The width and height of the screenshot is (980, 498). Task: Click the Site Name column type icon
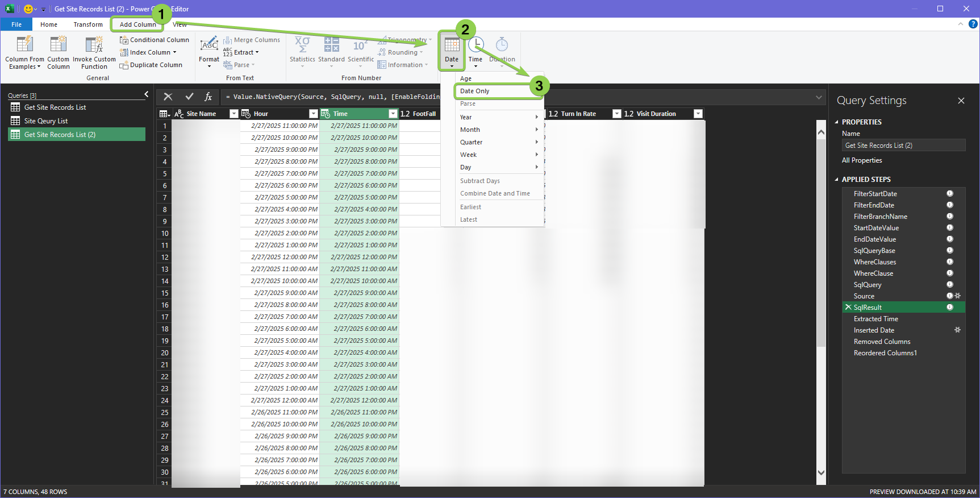(179, 114)
